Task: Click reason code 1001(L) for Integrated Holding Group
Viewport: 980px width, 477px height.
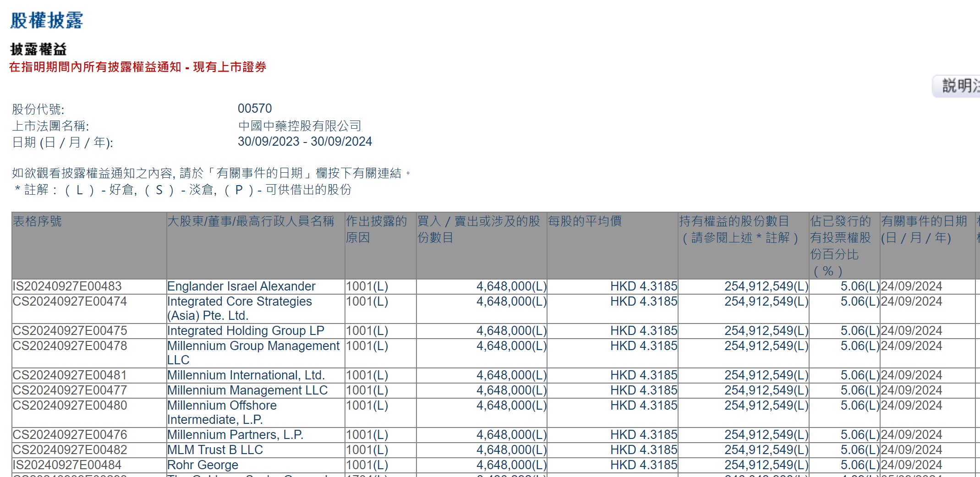Action: tap(367, 331)
